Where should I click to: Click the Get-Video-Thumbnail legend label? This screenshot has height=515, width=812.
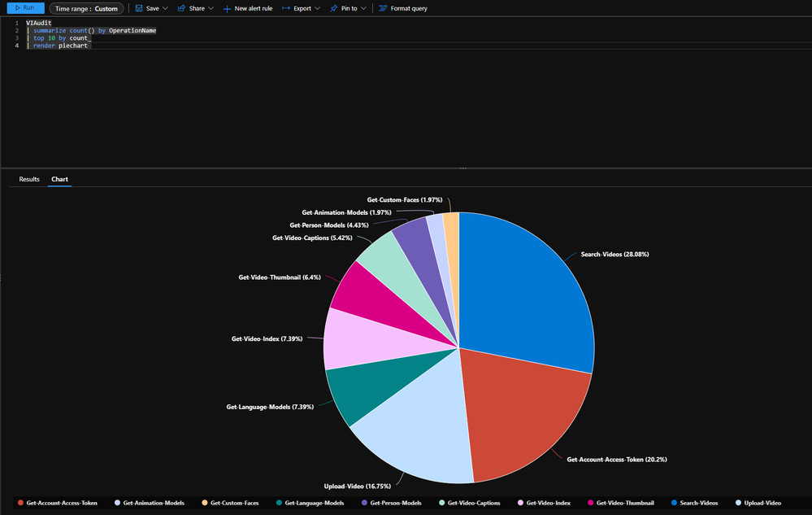coord(625,503)
